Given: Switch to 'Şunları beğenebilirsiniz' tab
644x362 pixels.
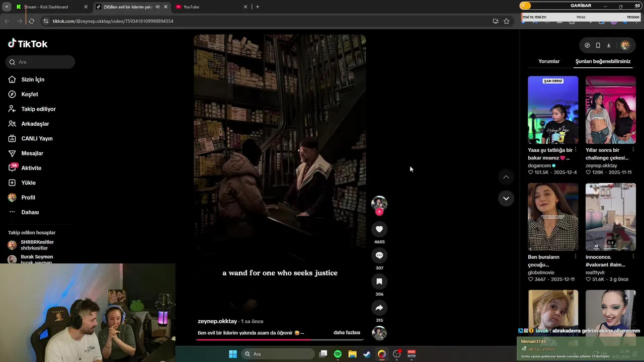Looking at the screenshot, I should pyautogui.click(x=603, y=61).
